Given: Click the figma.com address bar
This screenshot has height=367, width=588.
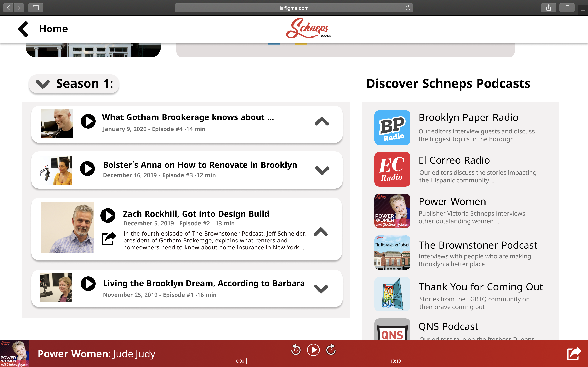Looking at the screenshot, I should tap(294, 8).
